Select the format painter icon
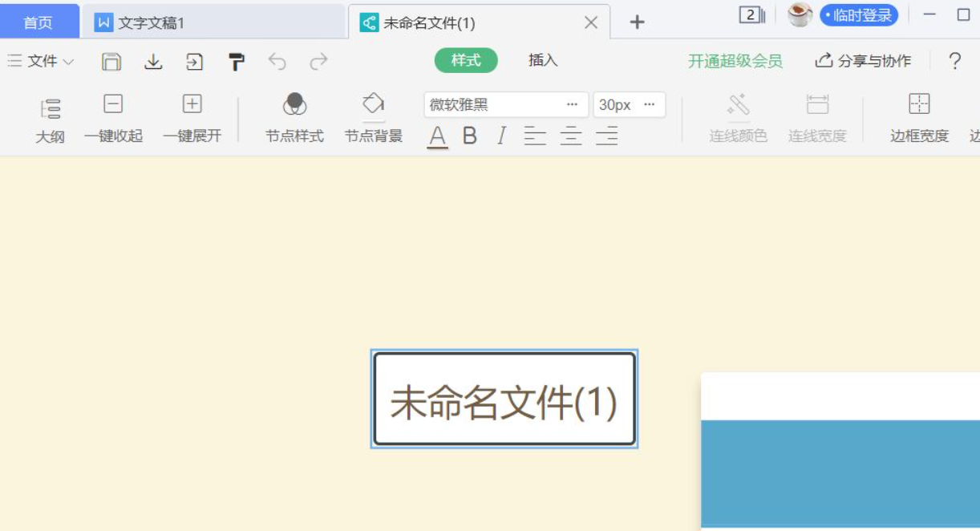The image size is (980, 531). [237, 62]
